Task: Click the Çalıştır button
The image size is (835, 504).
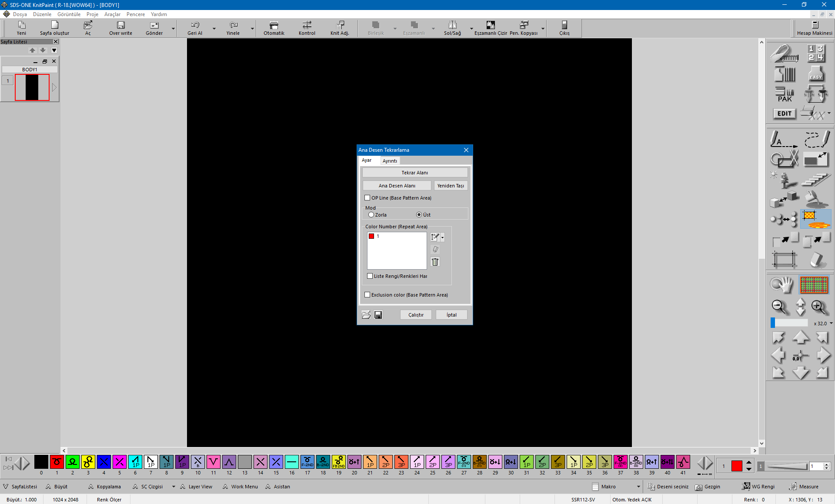Action: click(416, 315)
